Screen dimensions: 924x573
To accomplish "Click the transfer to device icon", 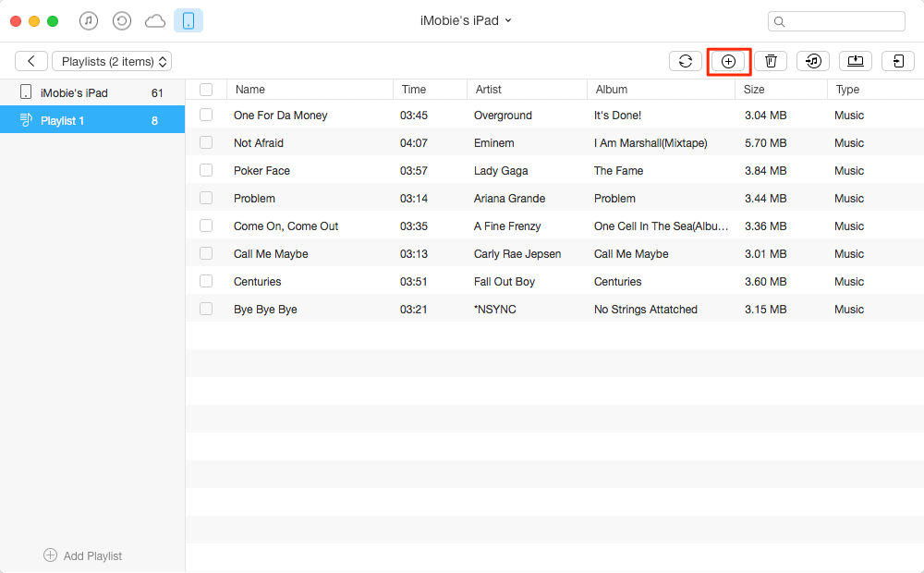I will click(897, 61).
